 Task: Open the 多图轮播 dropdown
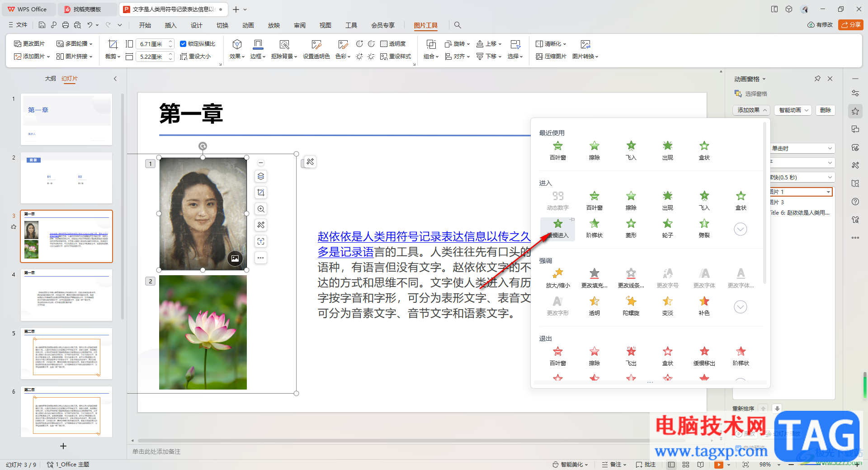[x=74, y=44]
